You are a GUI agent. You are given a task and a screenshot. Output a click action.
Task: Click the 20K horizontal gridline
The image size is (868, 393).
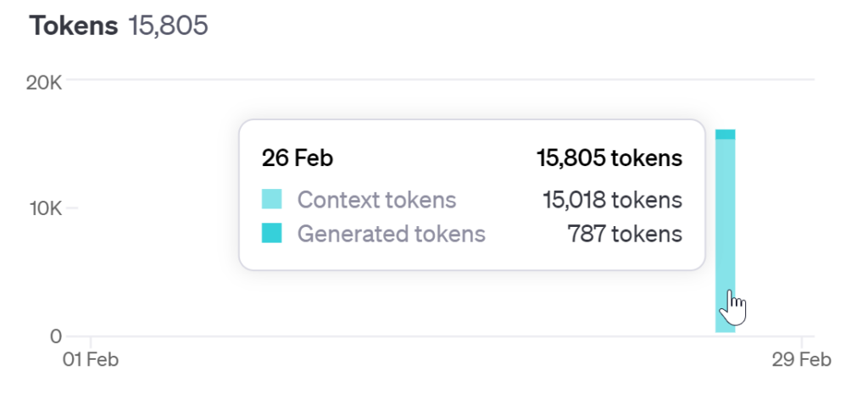[440, 80]
